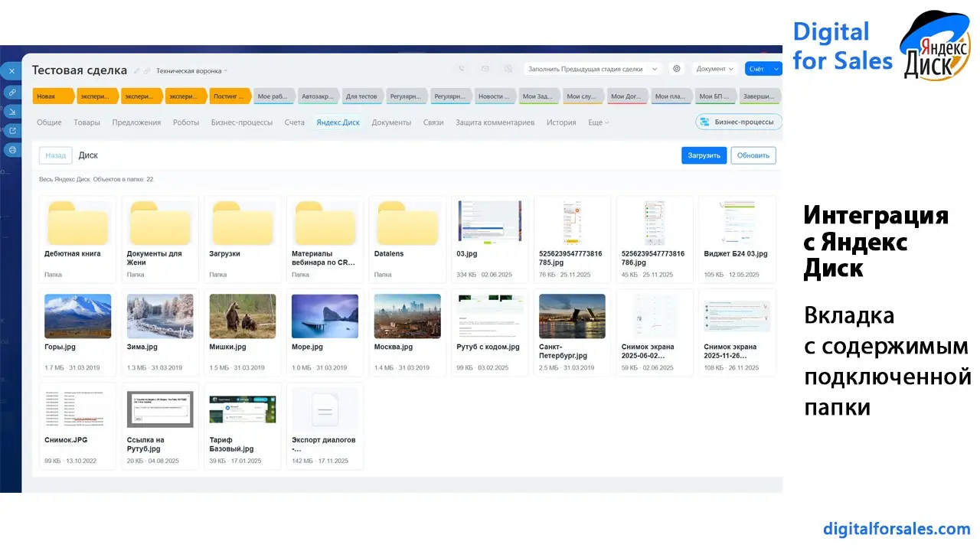Set the deal stage to Новая
The image size is (980, 551).
(54, 96)
